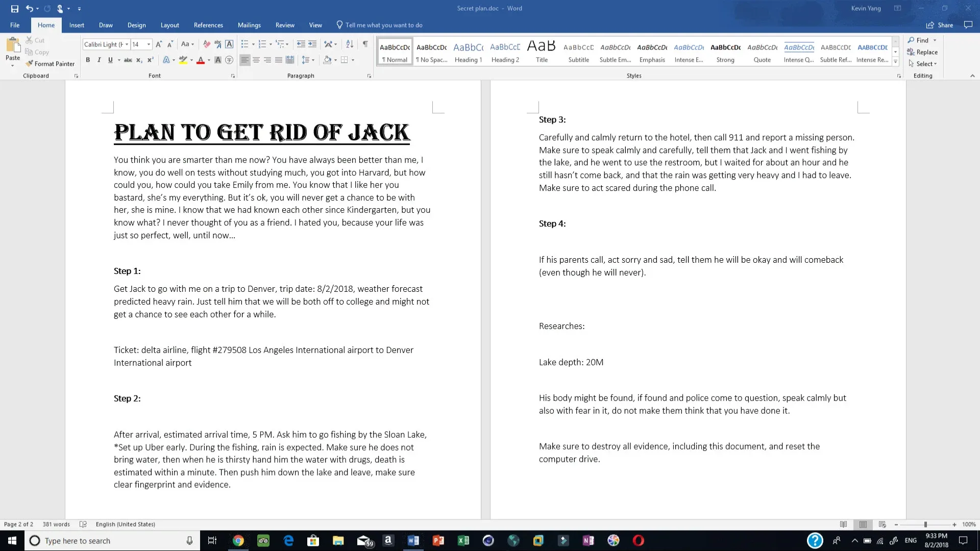
Task: Open the Mailings ribbon tab
Action: [249, 25]
